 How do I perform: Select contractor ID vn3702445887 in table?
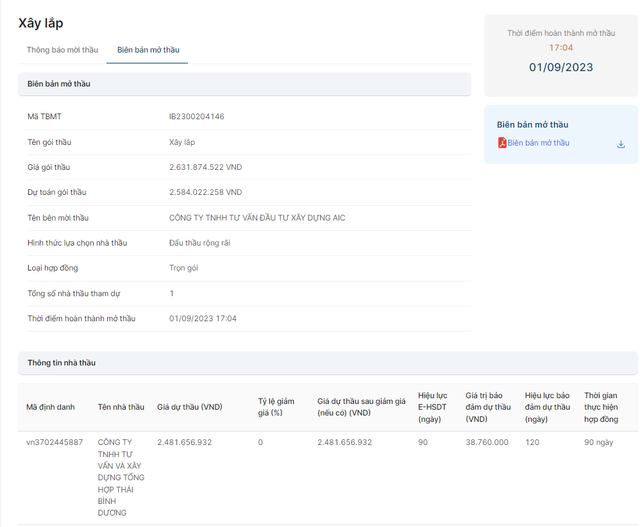pos(55,442)
